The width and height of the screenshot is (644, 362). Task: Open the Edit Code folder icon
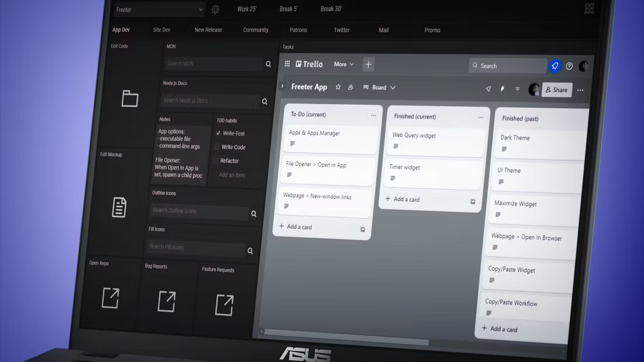coord(130,98)
